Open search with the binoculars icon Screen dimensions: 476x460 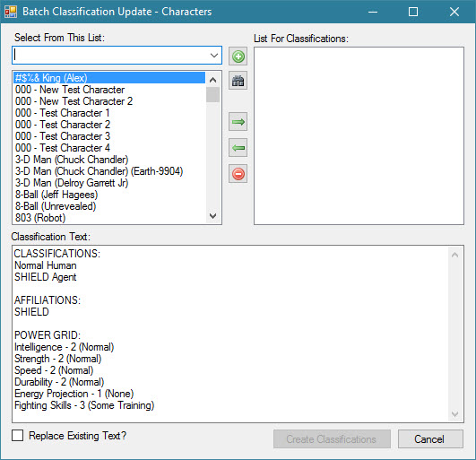[238, 81]
